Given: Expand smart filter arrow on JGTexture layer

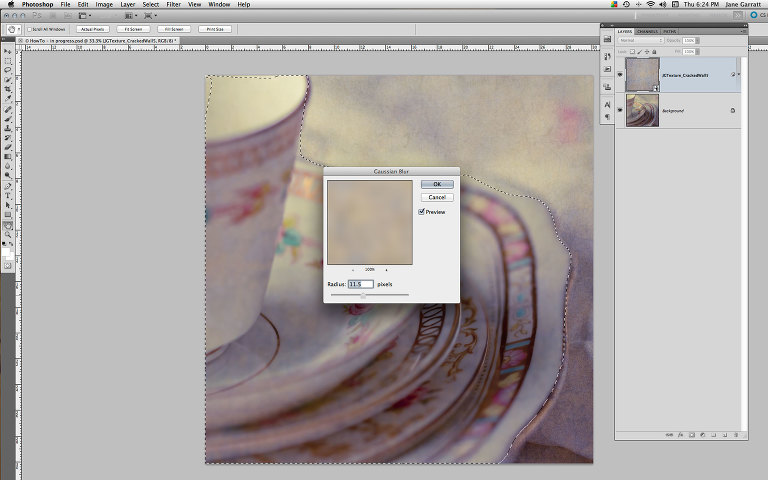Looking at the screenshot, I should click(739, 75).
